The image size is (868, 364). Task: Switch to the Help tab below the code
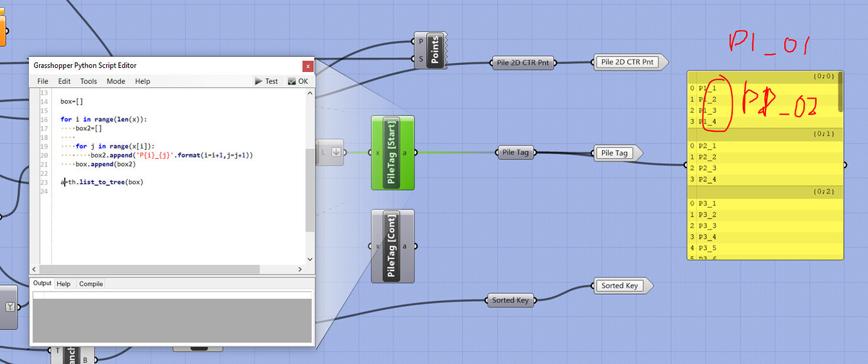point(64,283)
